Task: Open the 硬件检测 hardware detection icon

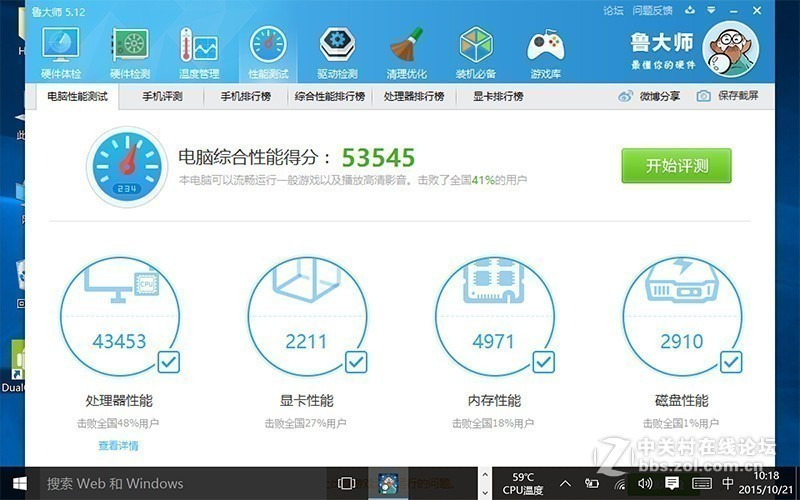Action: point(130,53)
